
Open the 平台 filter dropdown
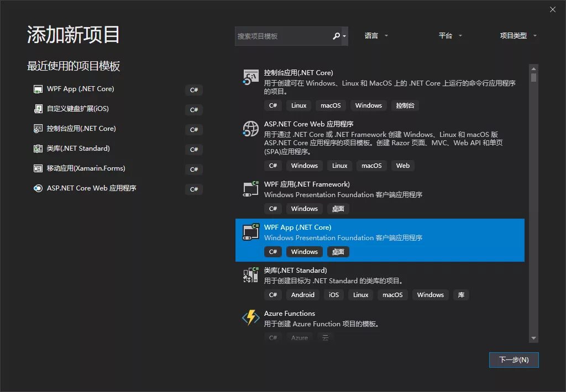[x=450, y=36]
